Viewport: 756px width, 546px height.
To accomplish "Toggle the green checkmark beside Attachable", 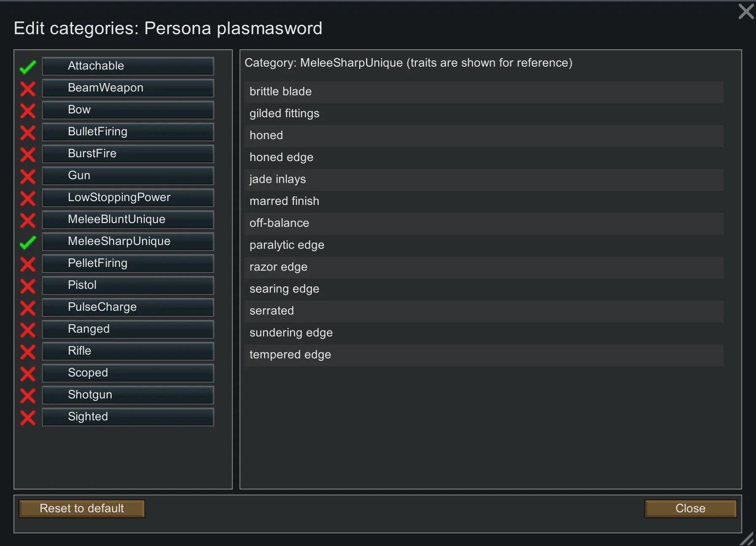I will [28, 67].
